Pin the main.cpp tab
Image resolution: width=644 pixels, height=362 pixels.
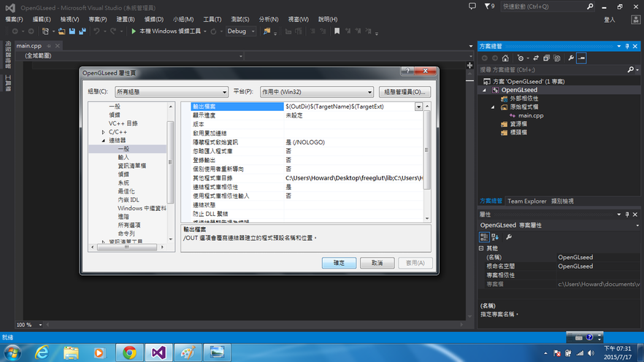coord(49,46)
